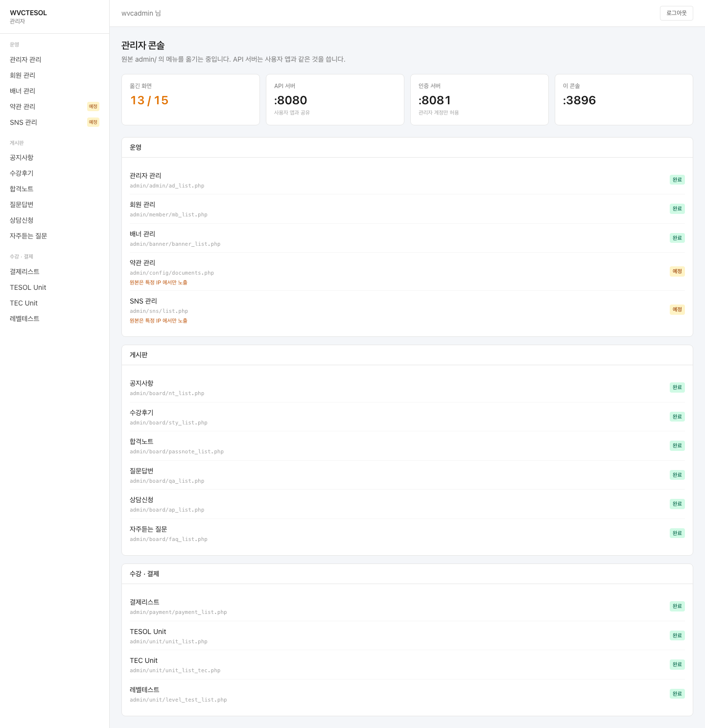Open the 공지사항 row in 게시판 panel
705x728 pixels.
point(407,388)
